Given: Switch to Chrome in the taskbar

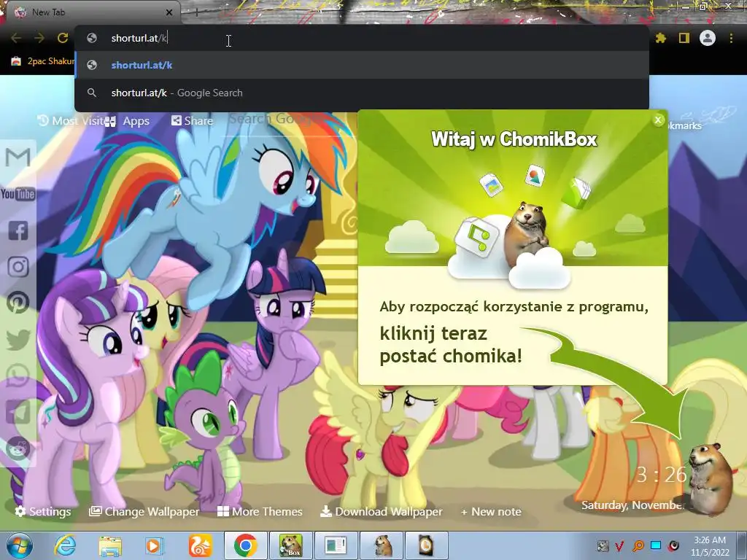Looking at the screenshot, I should click(x=245, y=545).
